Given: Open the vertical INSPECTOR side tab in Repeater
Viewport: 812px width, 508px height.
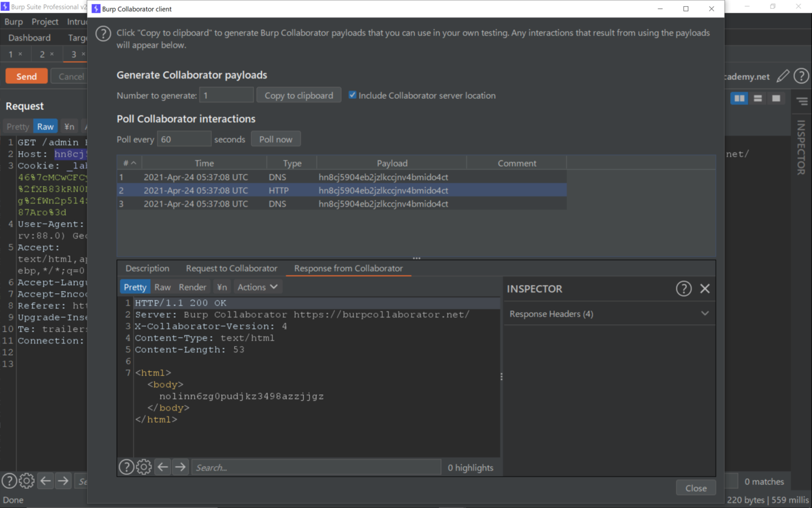Looking at the screenshot, I should tap(801, 148).
